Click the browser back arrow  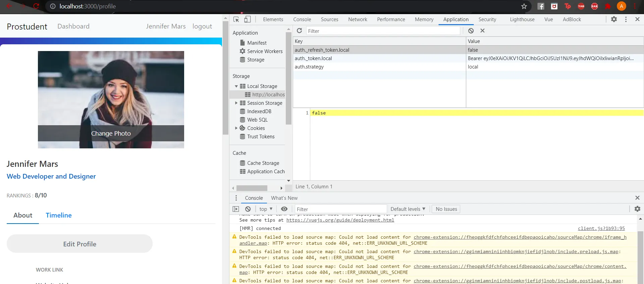point(9,6)
